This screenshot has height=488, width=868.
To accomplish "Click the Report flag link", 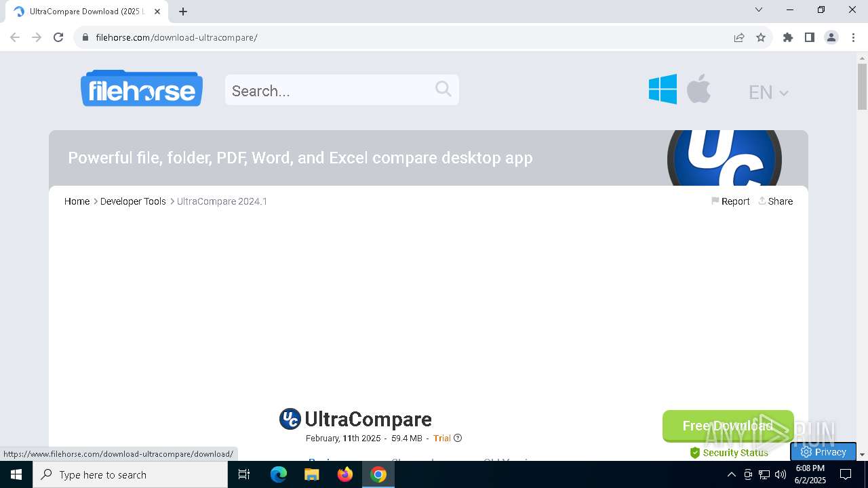I will tap(730, 201).
